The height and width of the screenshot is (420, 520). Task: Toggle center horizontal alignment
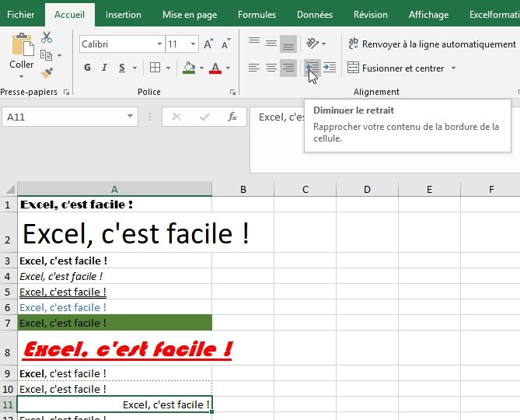pos(271,68)
